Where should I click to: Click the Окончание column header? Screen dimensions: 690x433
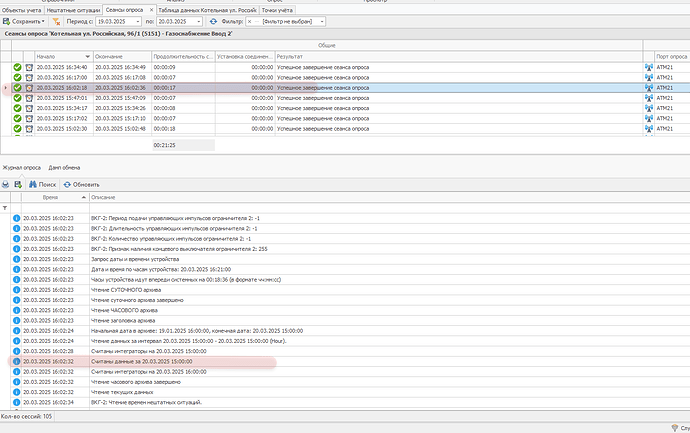coord(122,56)
